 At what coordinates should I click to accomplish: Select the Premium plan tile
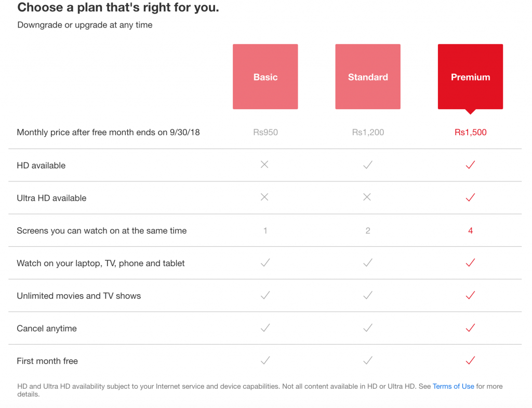470,77
